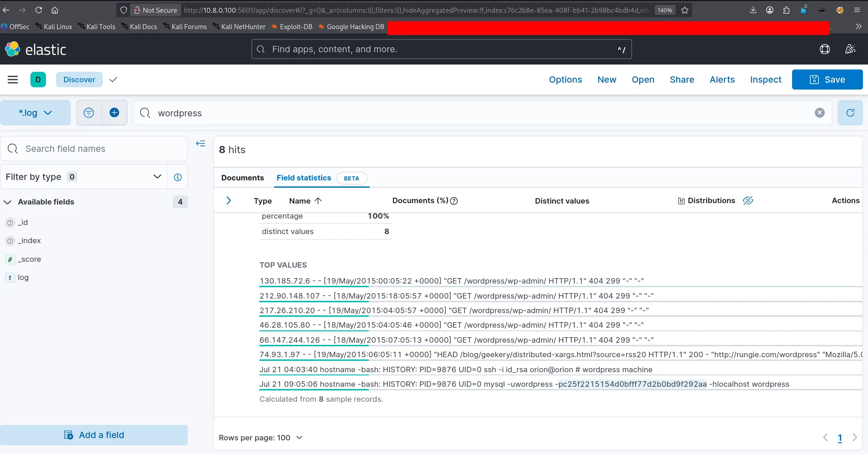This screenshot has height=454, width=868.
Task: Toggle the Kibana main navigation hamburger menu
Action: coord(13,80)
